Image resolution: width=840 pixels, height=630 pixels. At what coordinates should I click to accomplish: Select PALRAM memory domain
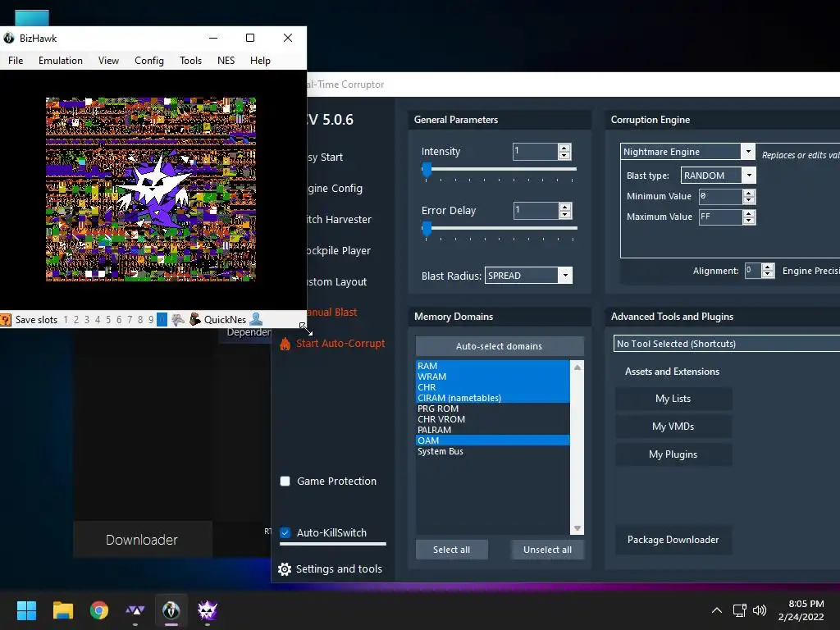click(493, 430)
